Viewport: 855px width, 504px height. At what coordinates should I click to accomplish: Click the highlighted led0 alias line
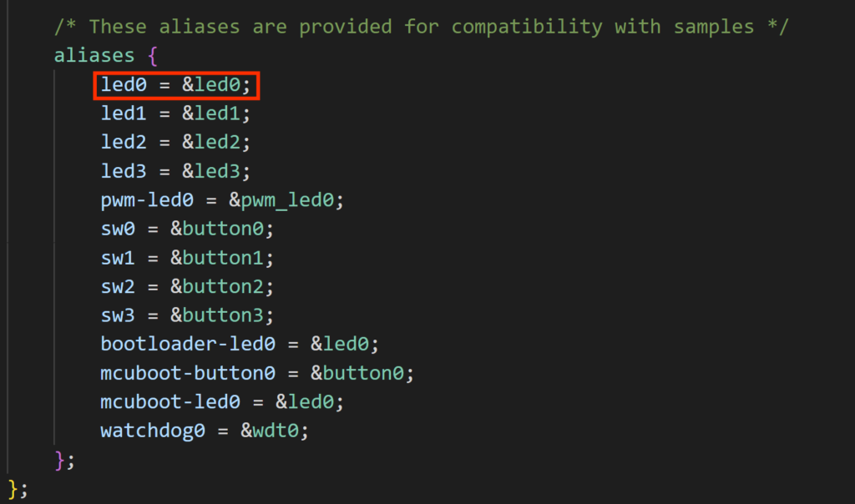point(177,84)
